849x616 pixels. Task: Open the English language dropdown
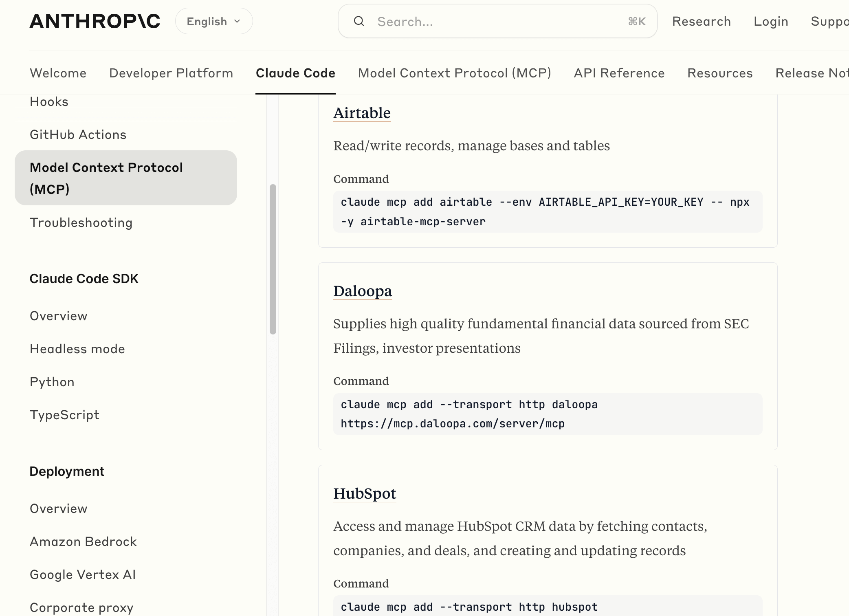click(214, 21)
